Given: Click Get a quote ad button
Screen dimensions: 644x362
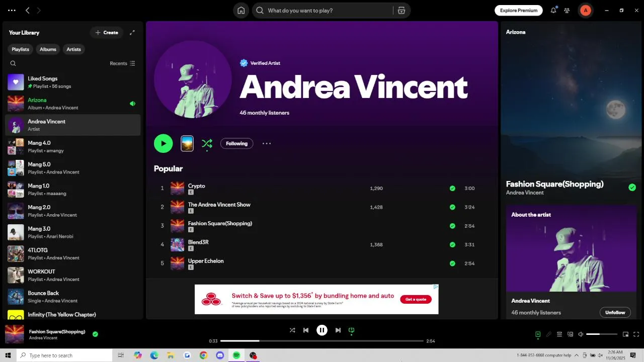Looking at the screenshot, I should [416, 299].
